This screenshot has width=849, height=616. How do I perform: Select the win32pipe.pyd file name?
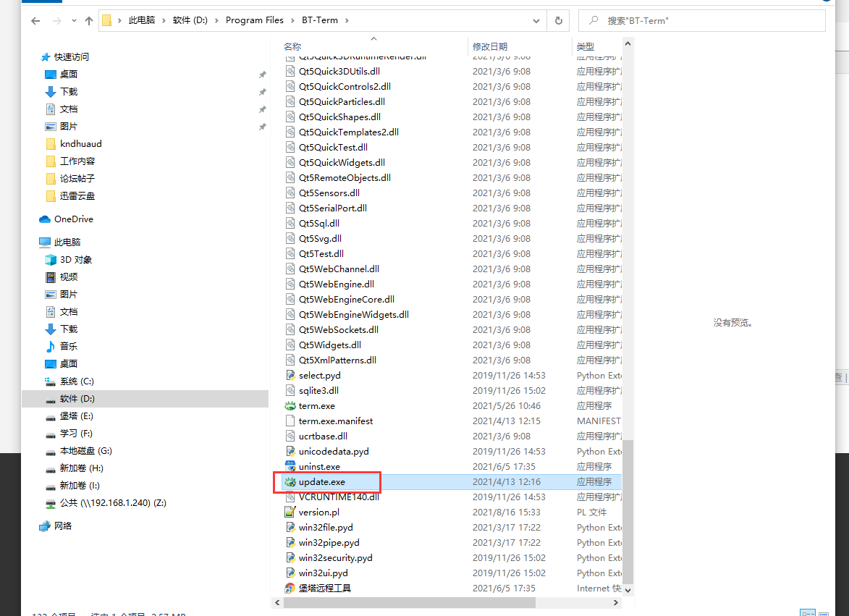[329, 542]
